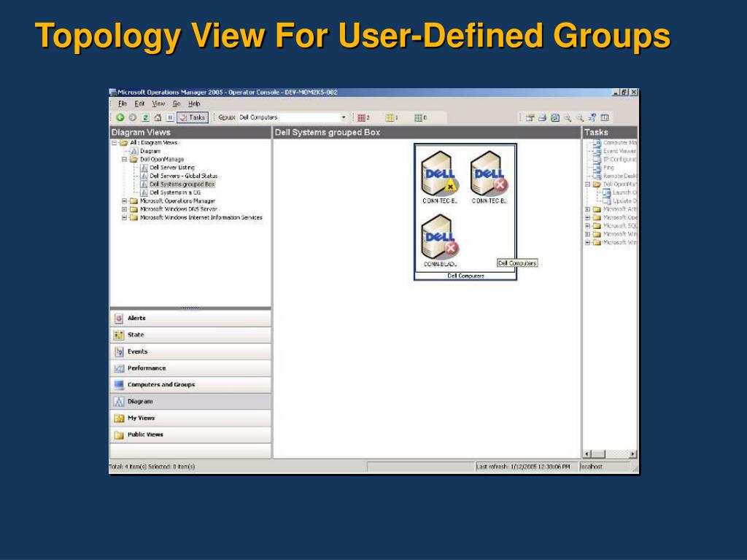This screenshot has width=747, height=560.
Task: Expand the Microsoft Act... folder in Tasks
Action: 588,209
